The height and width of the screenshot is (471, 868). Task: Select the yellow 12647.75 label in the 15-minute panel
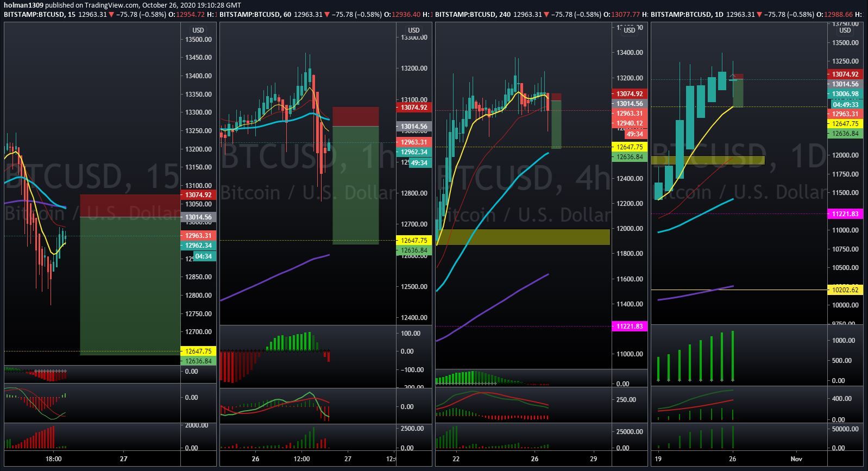(x=198, y=351)
